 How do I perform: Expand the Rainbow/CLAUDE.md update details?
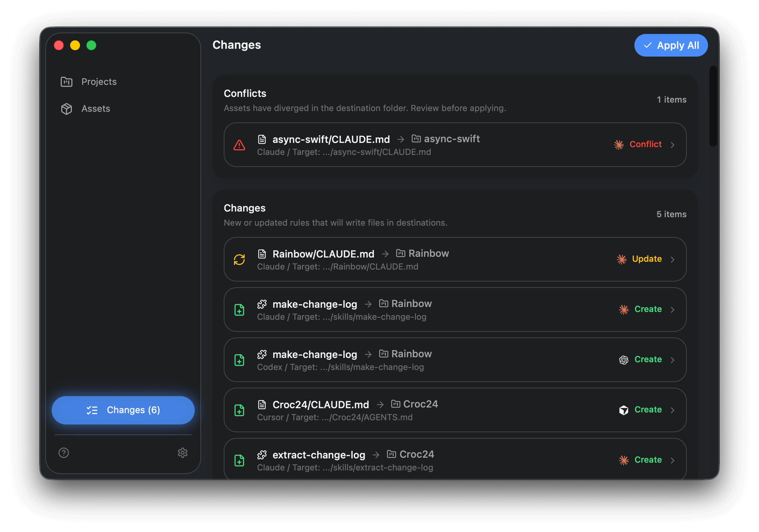tap(673, 259)
